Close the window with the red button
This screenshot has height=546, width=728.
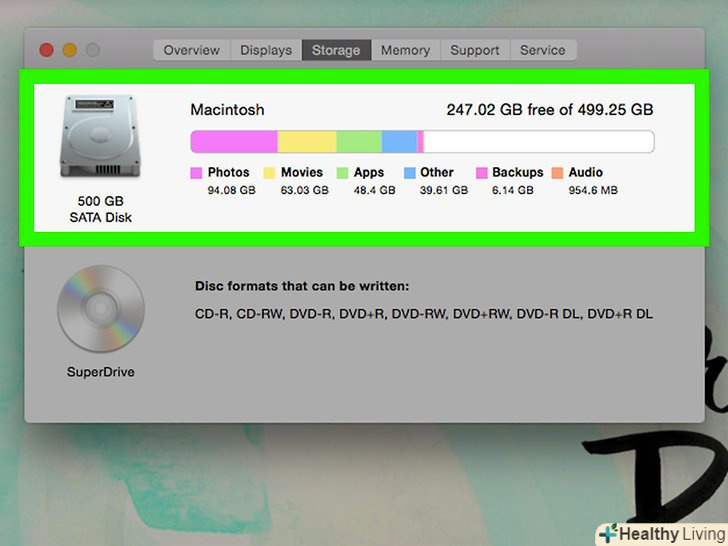[46, 50]
